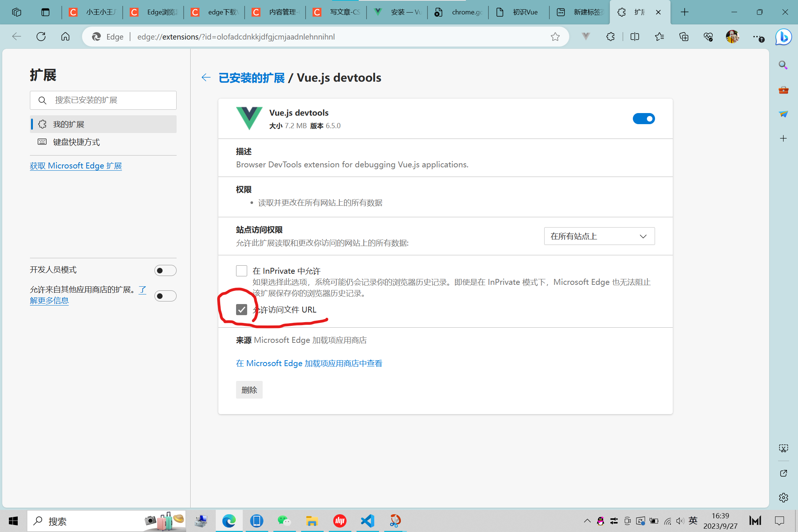Toggle split screen view
798x532 pixels.
point(635,37)
